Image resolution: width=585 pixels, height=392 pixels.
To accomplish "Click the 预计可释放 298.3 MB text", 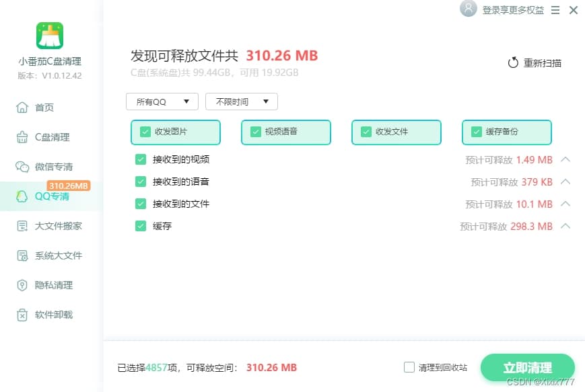I will 506,226.
